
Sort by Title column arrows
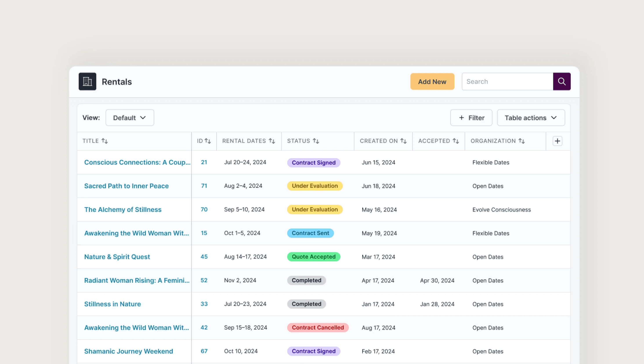(105, 141)
